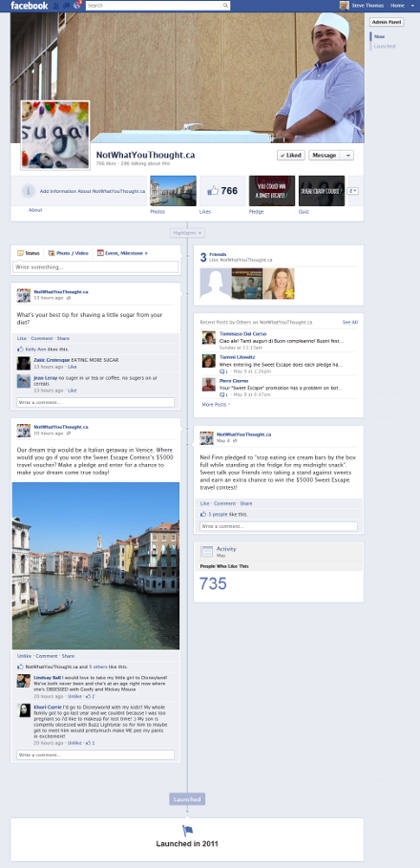
Task: Select the Photo / Video composer tab
Action: coord(68,253)
